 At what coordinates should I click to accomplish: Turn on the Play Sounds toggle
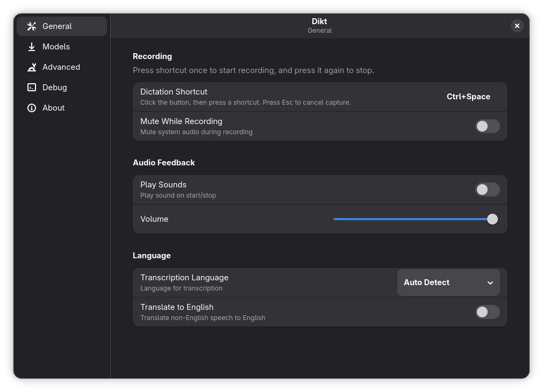click(x=487, y=190)
